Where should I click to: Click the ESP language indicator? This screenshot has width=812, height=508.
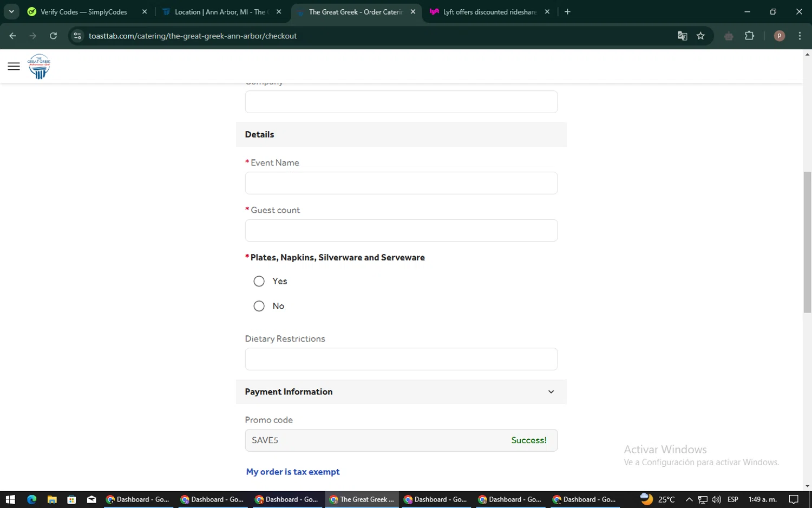point(732,499)
